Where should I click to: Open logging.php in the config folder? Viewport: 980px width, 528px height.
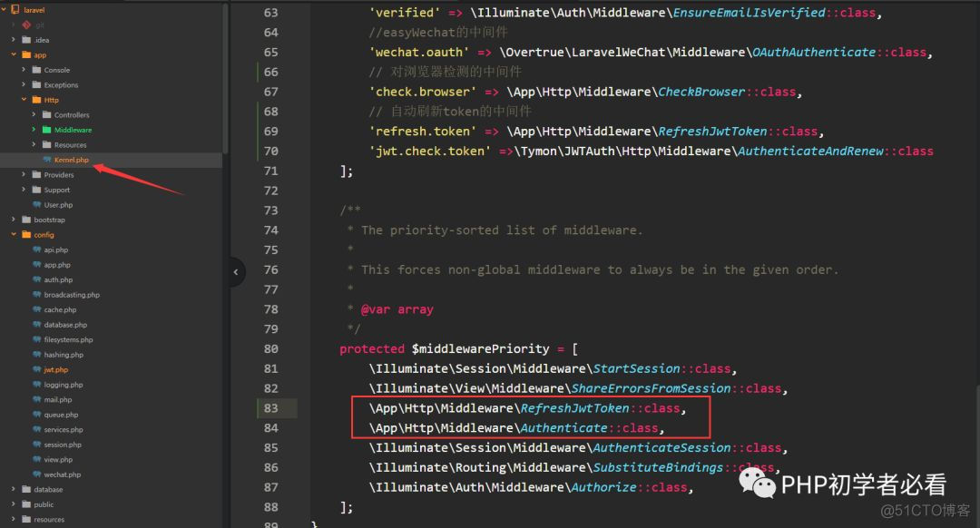(64, 385)
